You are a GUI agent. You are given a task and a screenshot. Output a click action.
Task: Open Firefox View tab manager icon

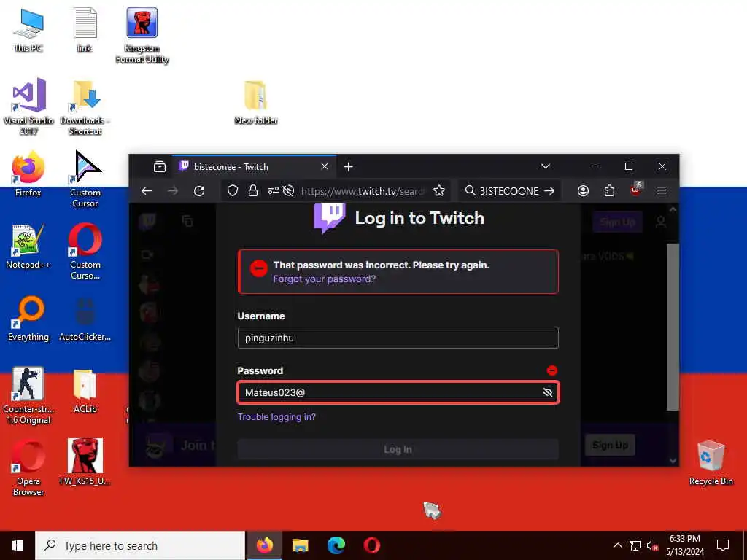point(160,167)
